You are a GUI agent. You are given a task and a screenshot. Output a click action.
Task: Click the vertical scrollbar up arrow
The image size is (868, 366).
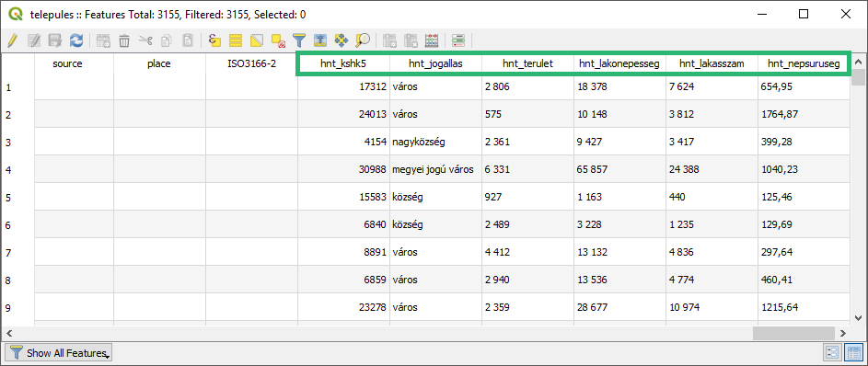coord(858,62)
